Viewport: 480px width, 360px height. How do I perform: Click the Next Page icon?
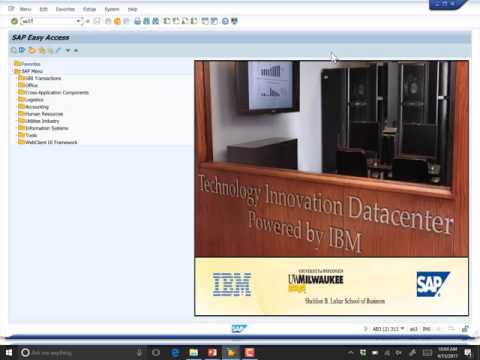185,21
